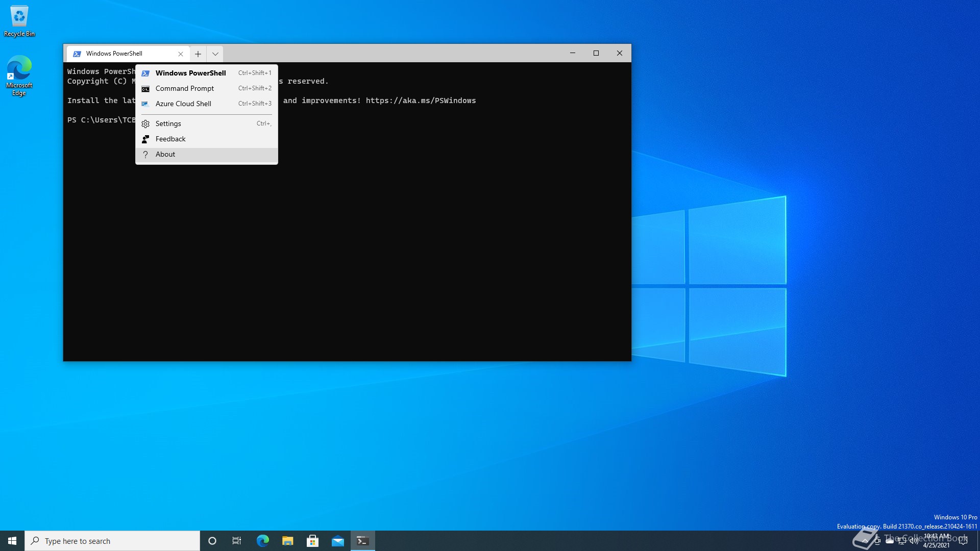Click the https://aka.ms/PSWindows link text
The height and width of the screenshot is (551, 980).
click(421, 101)
